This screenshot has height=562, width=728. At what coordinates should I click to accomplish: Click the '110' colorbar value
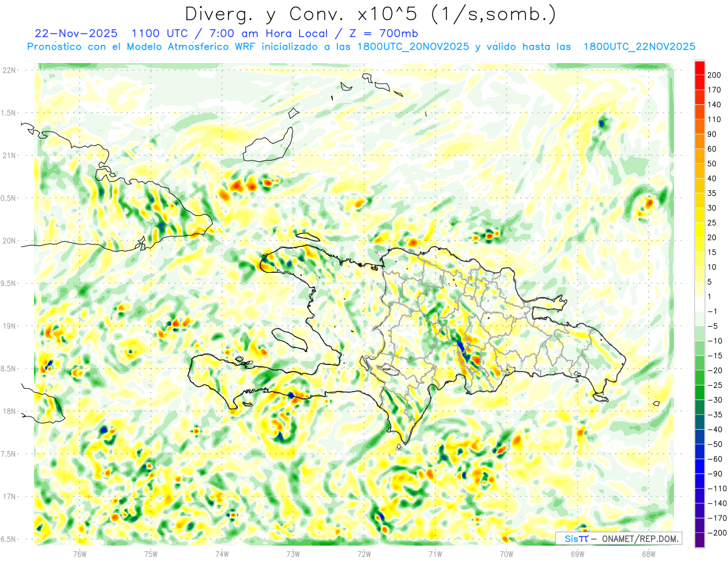point(715,119)
